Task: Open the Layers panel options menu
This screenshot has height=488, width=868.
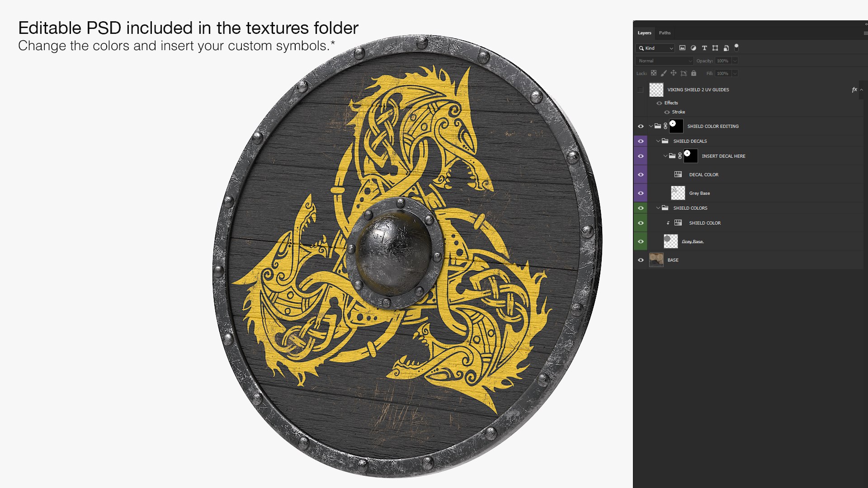Action: coord(865,33)
